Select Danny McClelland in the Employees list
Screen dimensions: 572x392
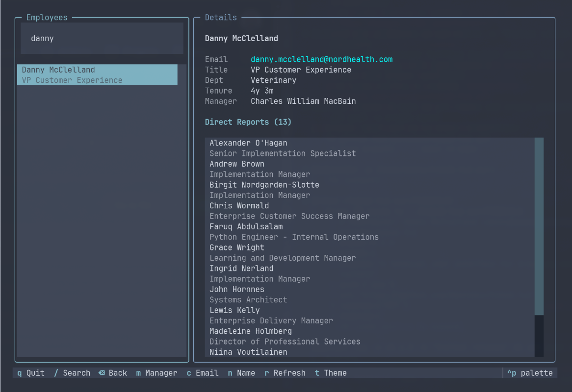pos(98,74)
